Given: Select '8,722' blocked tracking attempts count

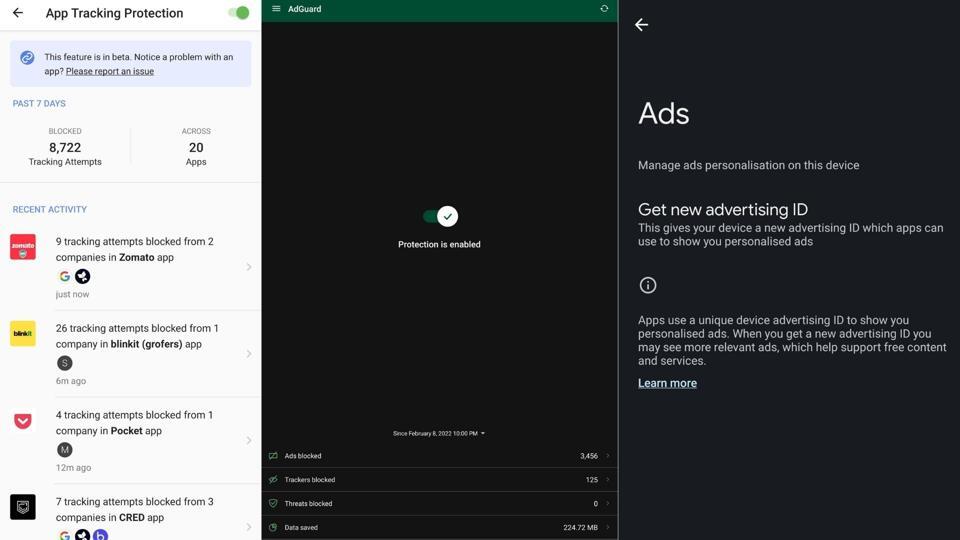Looking at the screenshot, I should (x=65, y=148).
